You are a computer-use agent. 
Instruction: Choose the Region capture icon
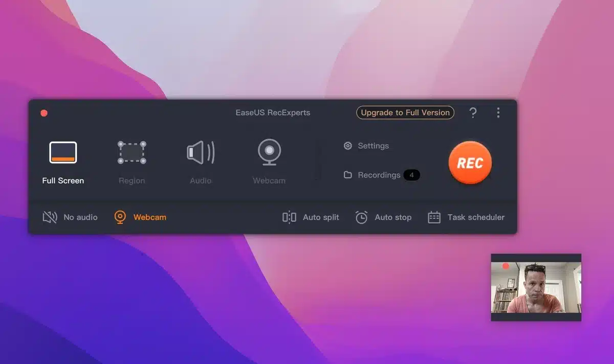click(131, 152)
